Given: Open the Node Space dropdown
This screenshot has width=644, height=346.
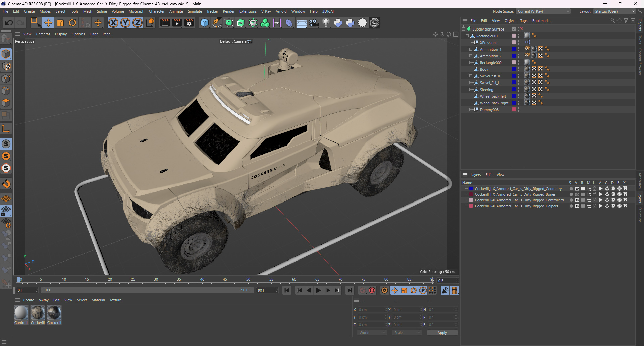Looking at the screenshot, I should point(543,11).
